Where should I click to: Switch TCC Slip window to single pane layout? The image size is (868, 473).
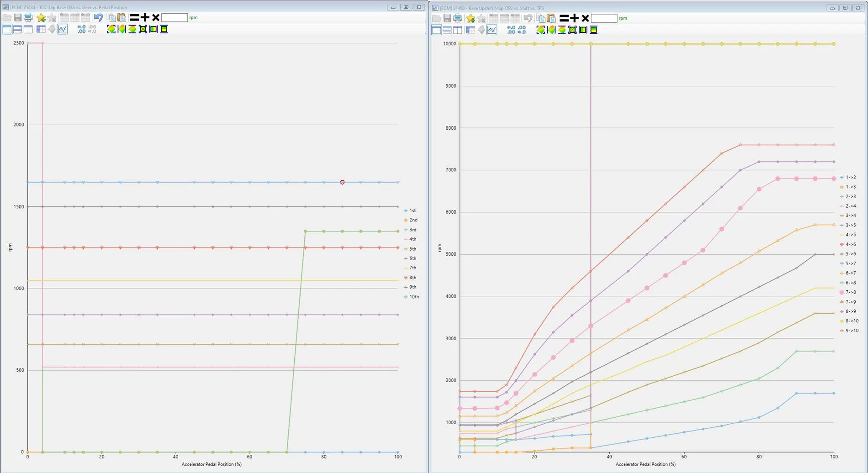pyautogui.click(x=7, y=29)
